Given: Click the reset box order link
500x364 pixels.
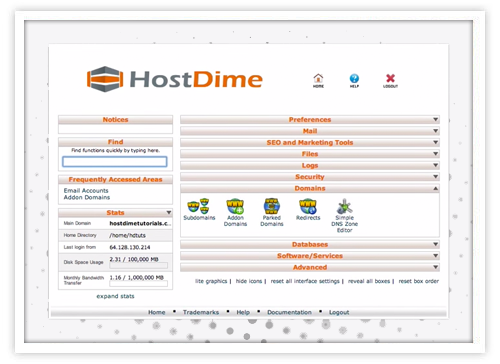Looking at the screenshot, I should coord(419,281).
